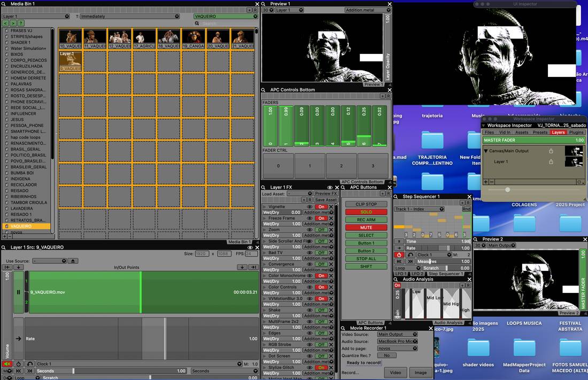The image size is (588, 380).
Task: Toggle Layer 1 FX panel eye icon
Action: [x=330, y=187]
